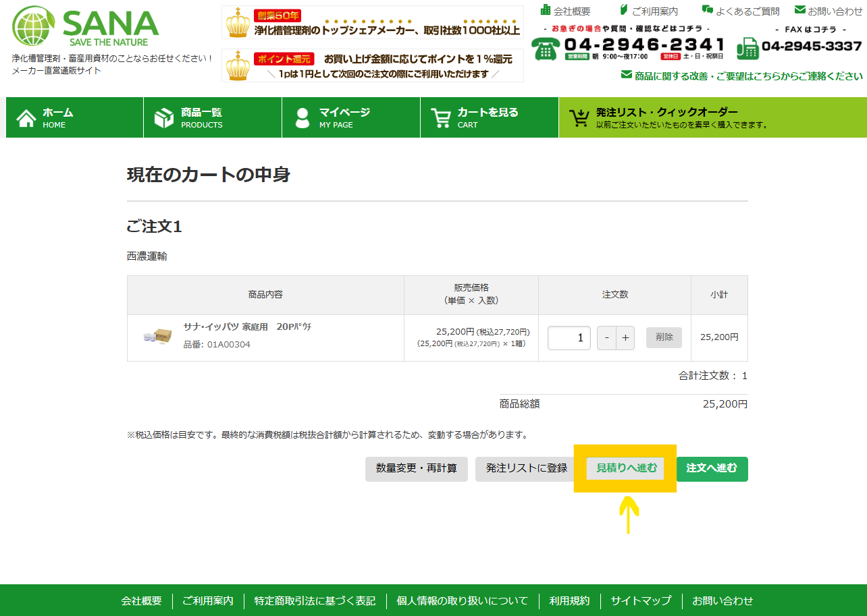
Task: Click the cart icon next to 発注リスト
Action: pos(579,118)
